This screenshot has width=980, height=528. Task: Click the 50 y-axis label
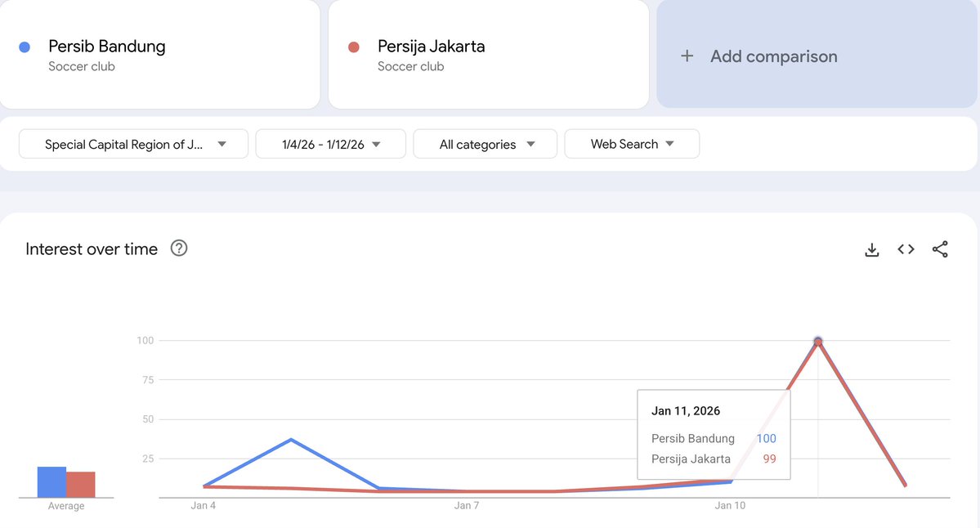coord(147,419)
